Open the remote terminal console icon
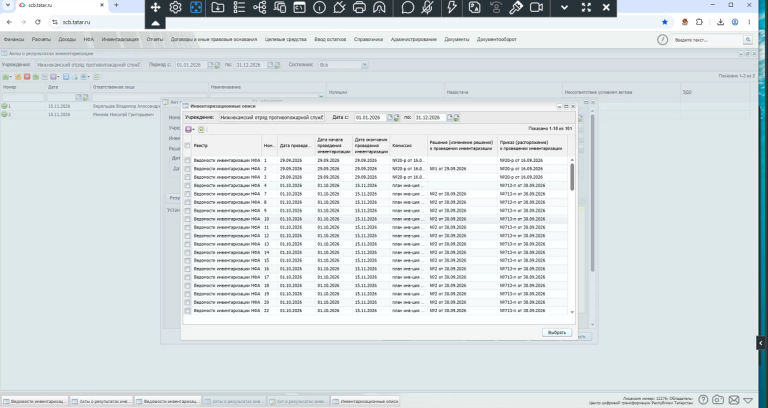 click(x=299, y=7)
